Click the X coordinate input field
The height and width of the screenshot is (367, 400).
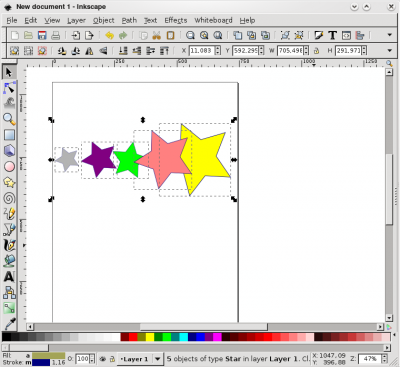(x=202, y=51)
